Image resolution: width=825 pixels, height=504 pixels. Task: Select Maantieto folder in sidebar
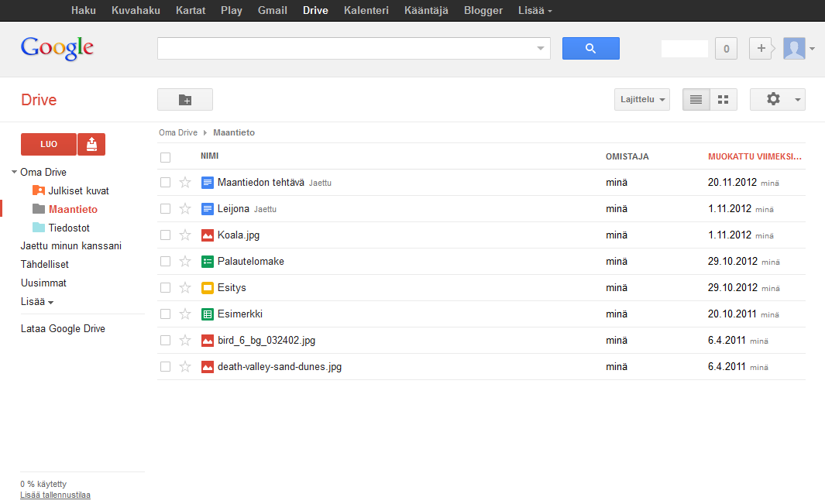(73, 209)
